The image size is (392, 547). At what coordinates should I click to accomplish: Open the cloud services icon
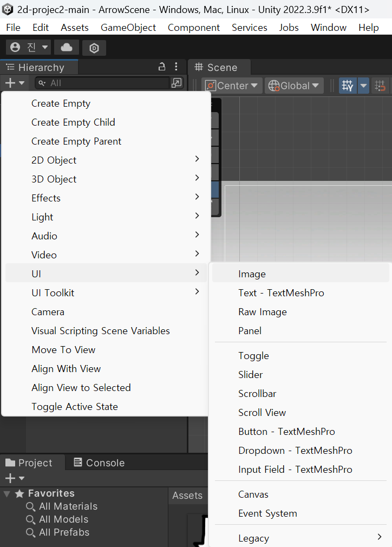[x=66, y=47]
